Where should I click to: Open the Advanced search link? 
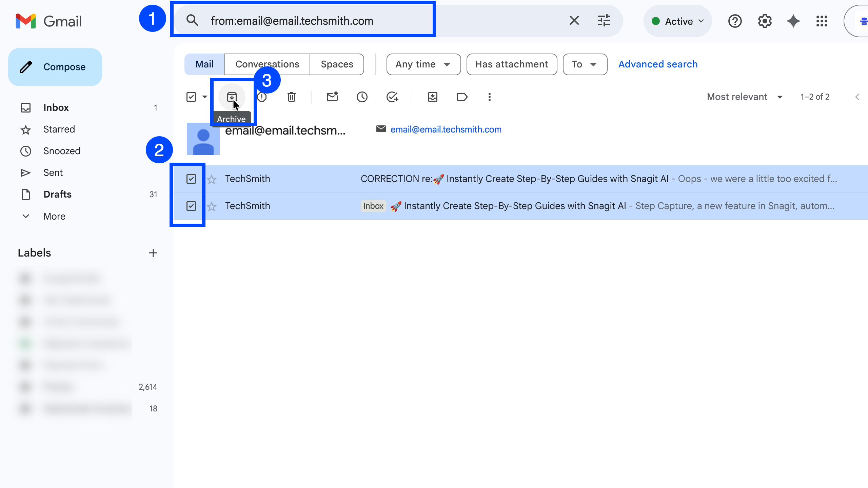tap(658, 64)
